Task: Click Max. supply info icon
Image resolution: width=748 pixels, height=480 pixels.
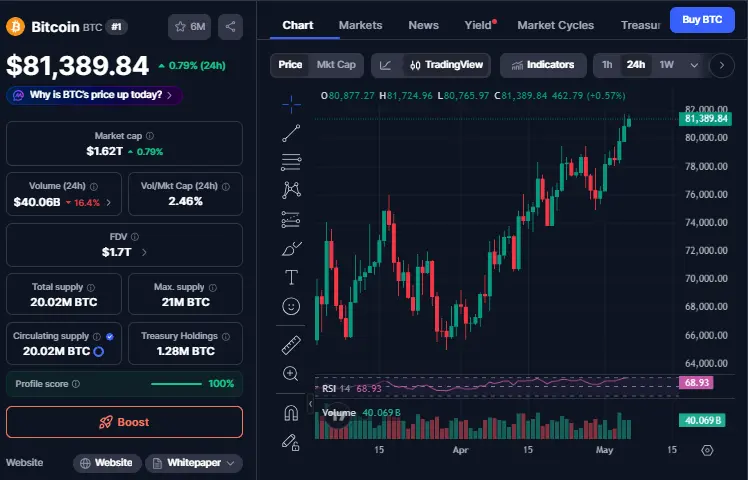Action: (x=213, y=287)
